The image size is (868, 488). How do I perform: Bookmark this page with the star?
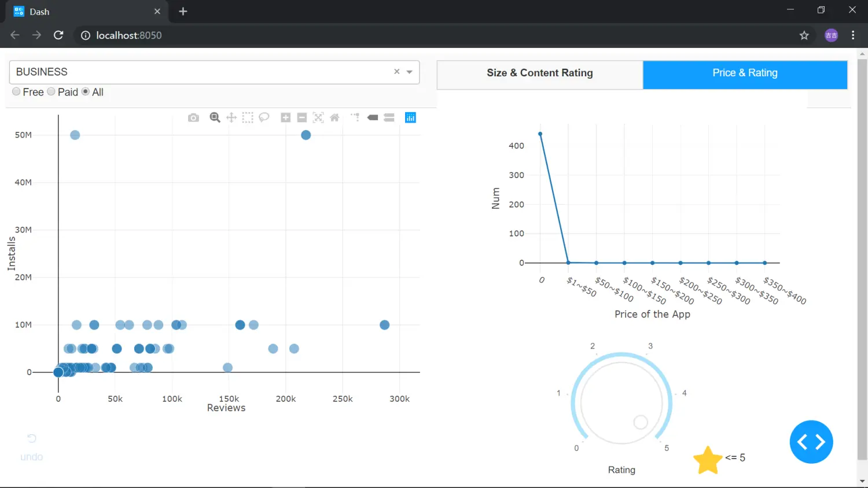(804, 35)
